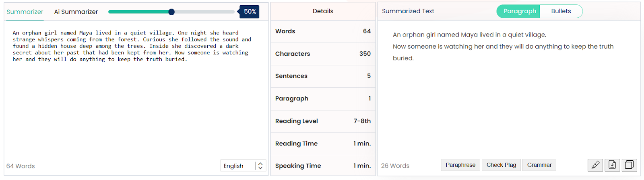The height and width of the screenshot is (180, 644).
Task: Click the Reading Level row in Details
Action: click(323, 121)
